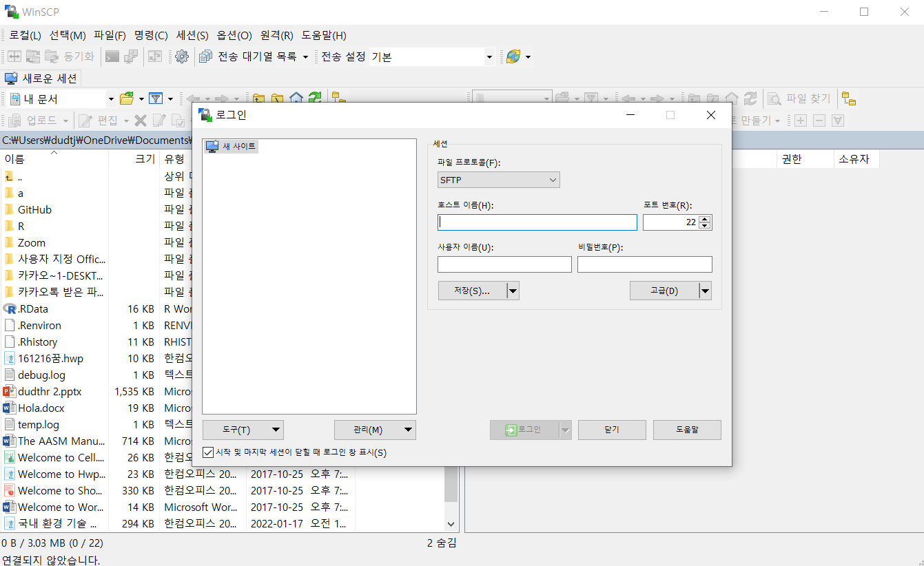Viewport: 924px width, 566px height.
Task: Click the 비밀번호 password field
Action: tap(645, 264)
